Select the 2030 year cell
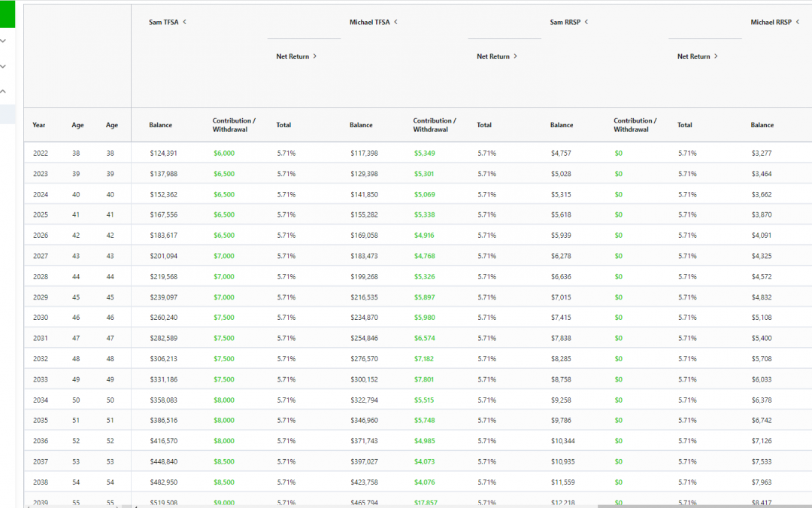The height and width of the screenshot is (508, 812). (41, 318)
